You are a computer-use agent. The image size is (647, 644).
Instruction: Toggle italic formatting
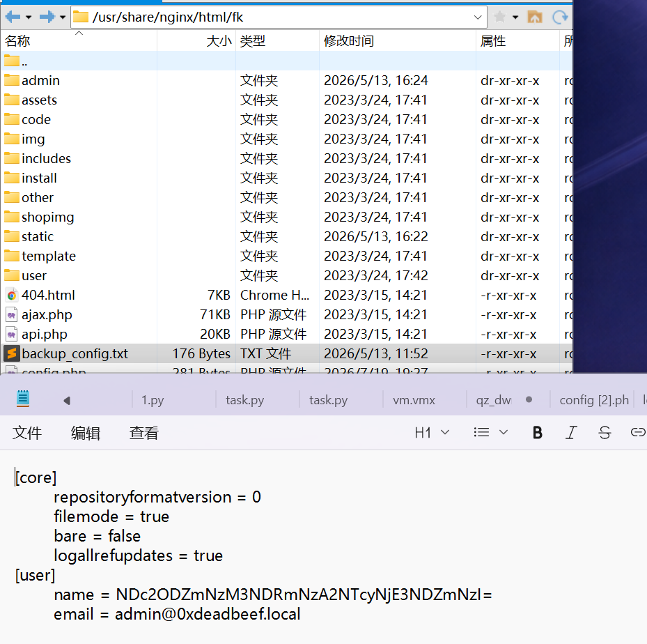[x=571, y=433]
